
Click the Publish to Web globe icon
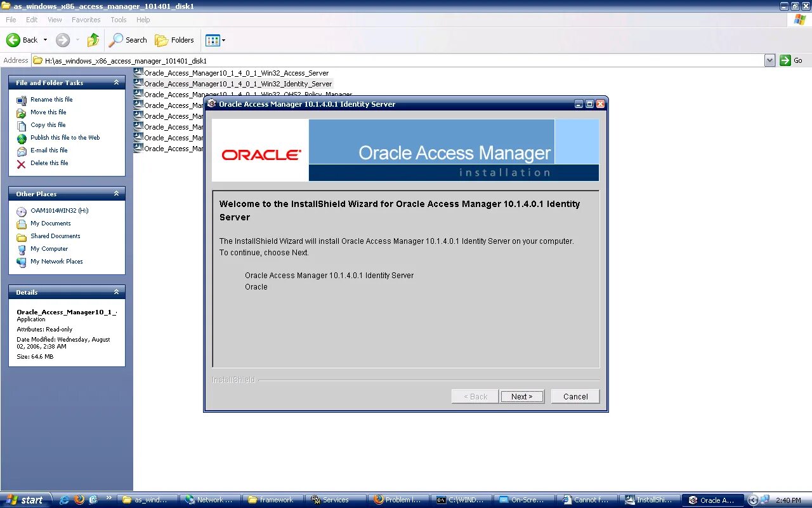click(22, 138)
